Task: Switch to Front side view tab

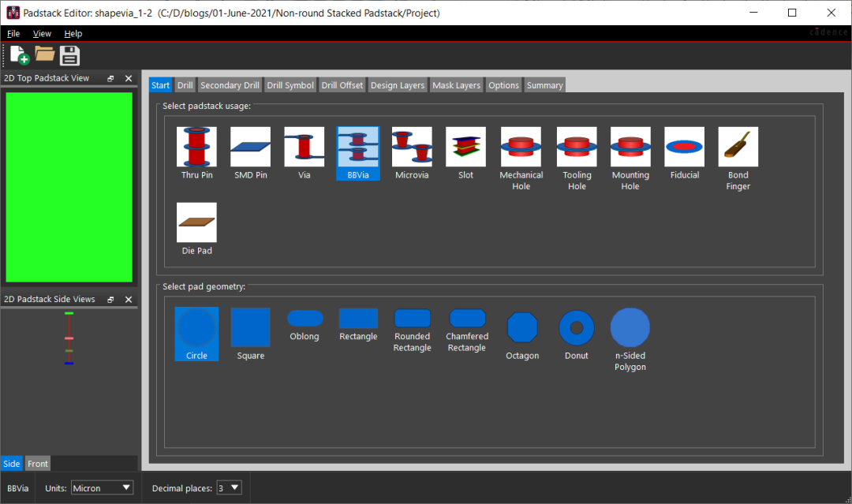Action: [x=38, y=464]
